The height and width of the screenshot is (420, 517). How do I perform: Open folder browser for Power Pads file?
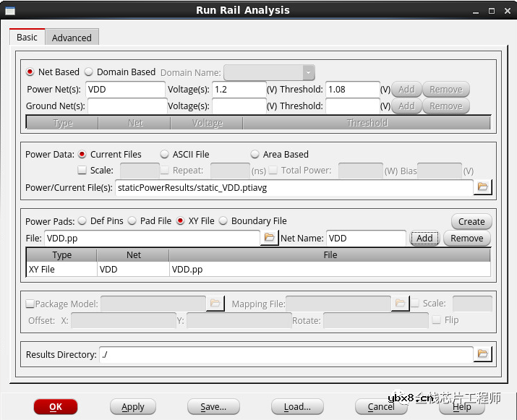(269, 238)
